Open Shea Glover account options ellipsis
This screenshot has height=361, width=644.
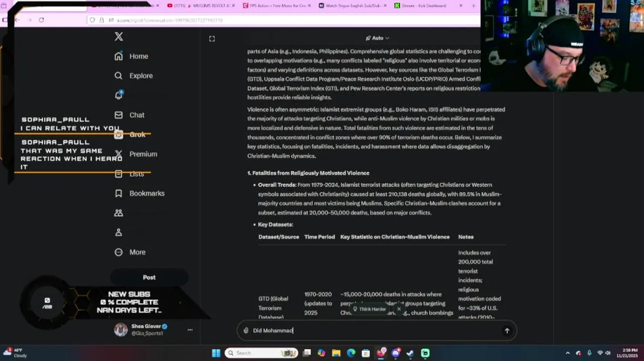pos(190,330)
